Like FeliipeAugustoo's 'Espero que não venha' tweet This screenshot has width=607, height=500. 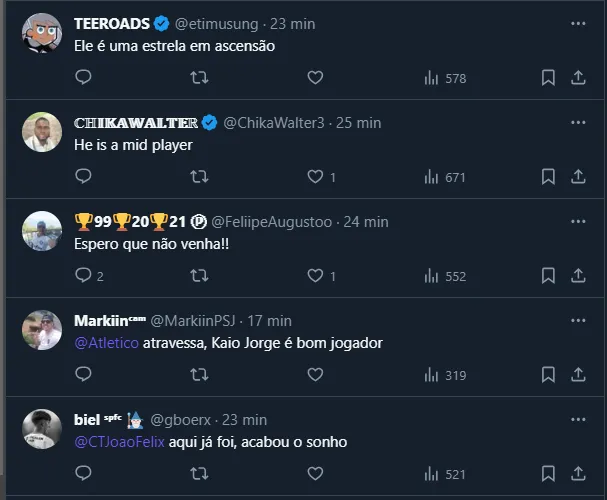(x=315, y=276)
